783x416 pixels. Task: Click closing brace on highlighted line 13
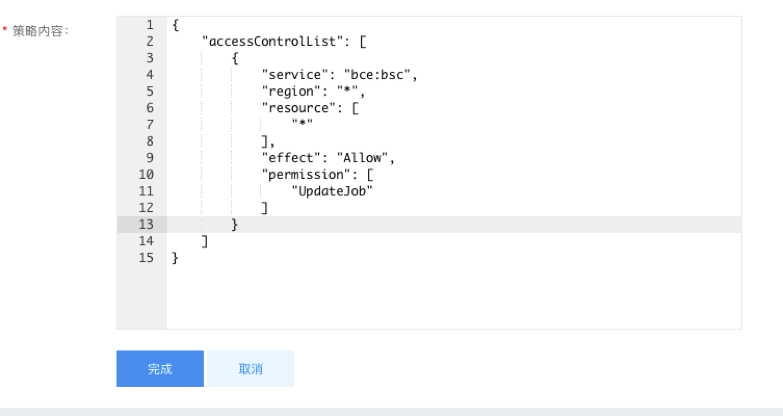[x=234, y=224]
